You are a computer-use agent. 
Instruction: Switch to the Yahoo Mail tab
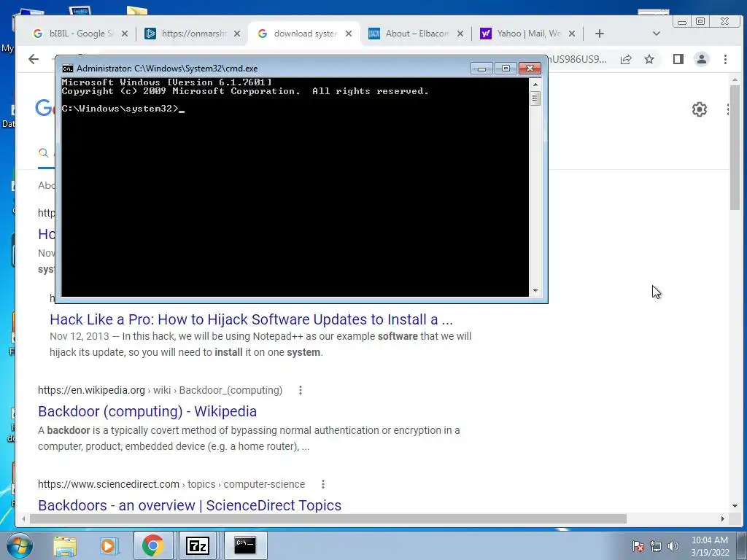526,34
